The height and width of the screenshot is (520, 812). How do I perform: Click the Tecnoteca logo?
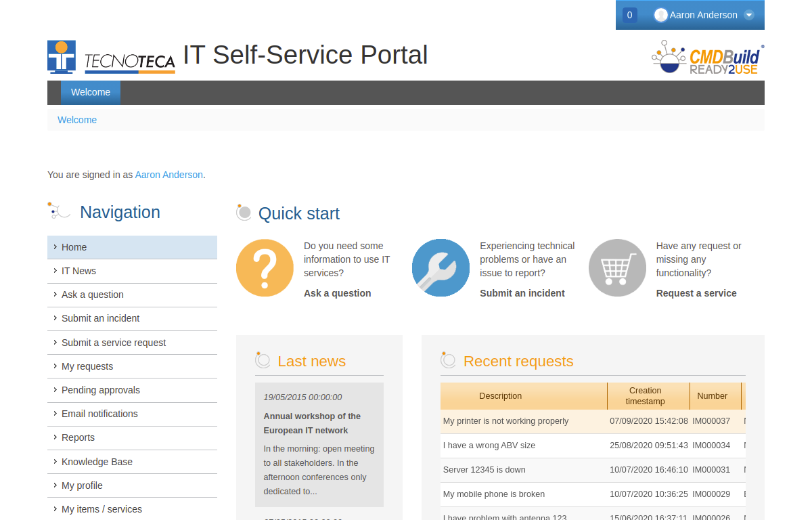[x=112, y=57]
